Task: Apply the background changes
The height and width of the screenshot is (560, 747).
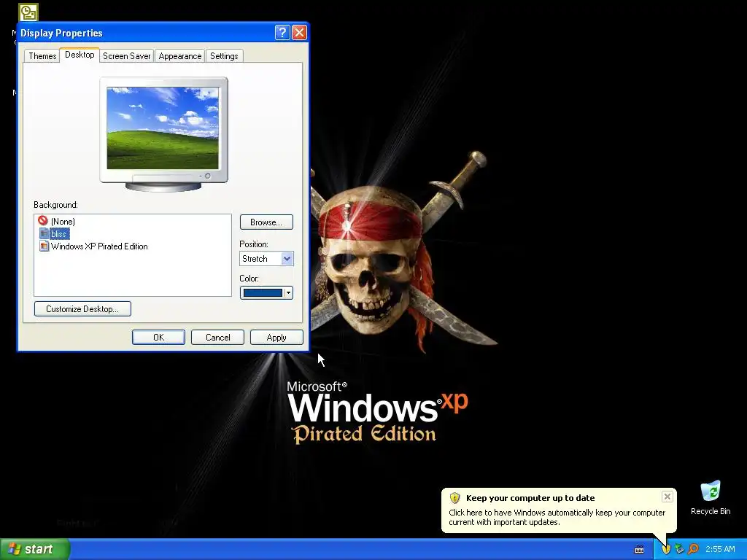Action: pos(276,337)
